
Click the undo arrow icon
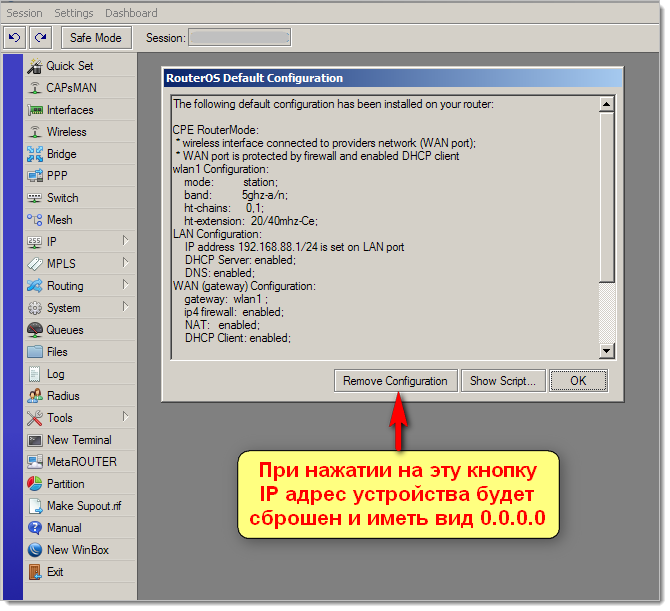[x=15, y=38]
